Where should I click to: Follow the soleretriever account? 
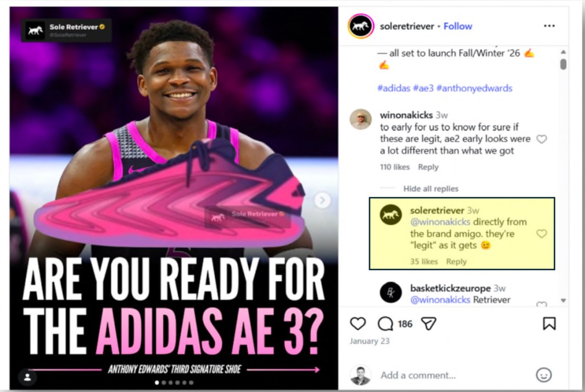click(x=458, y=26)
